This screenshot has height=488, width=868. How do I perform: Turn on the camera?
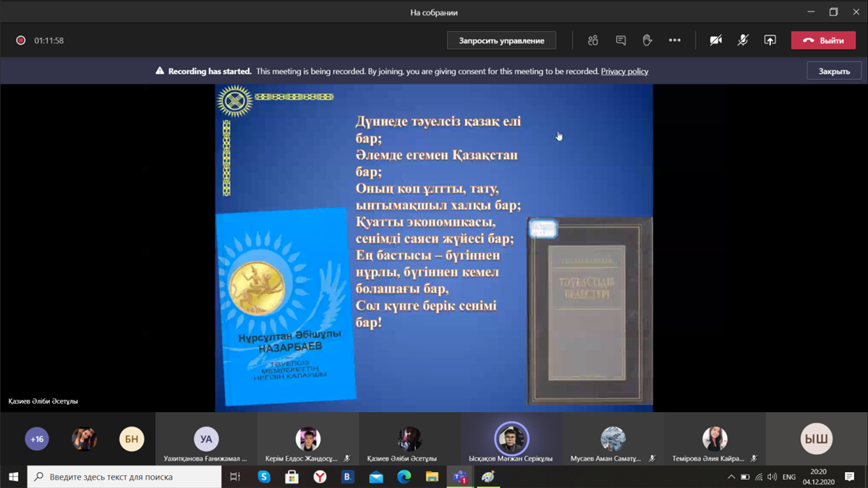pyautogui.click(x=715, y=40)
